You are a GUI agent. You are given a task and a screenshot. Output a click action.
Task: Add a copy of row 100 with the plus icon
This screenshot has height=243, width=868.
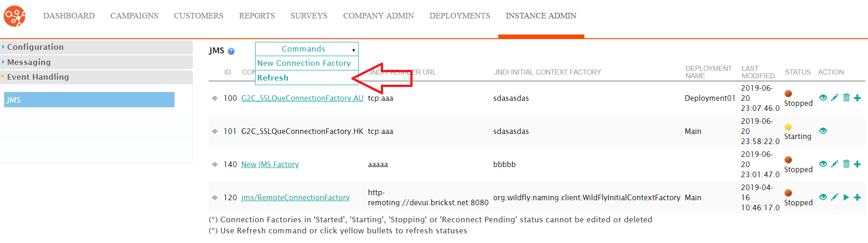coord(857,98)
